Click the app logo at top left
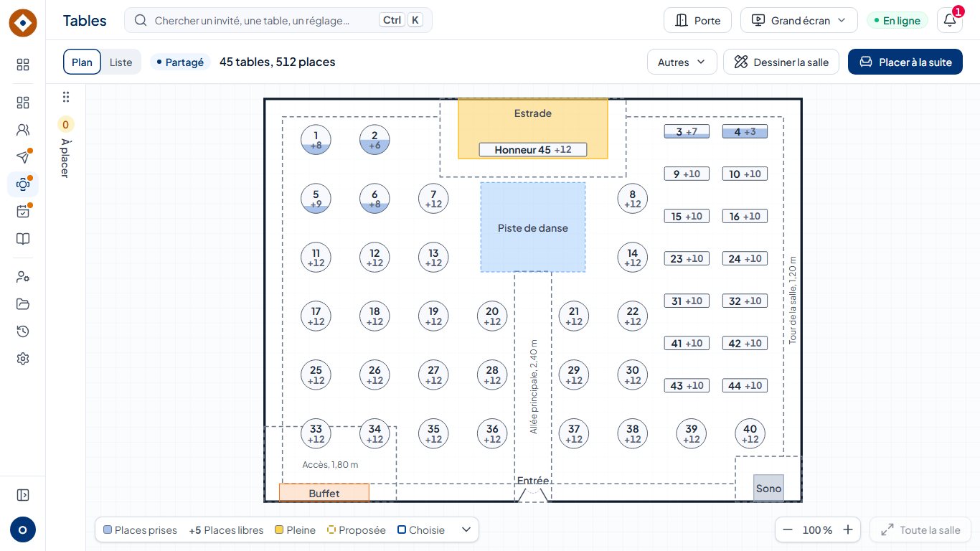The width and height of the screenshot is (980, 551). pyautogui.click(x=23, y=24)
